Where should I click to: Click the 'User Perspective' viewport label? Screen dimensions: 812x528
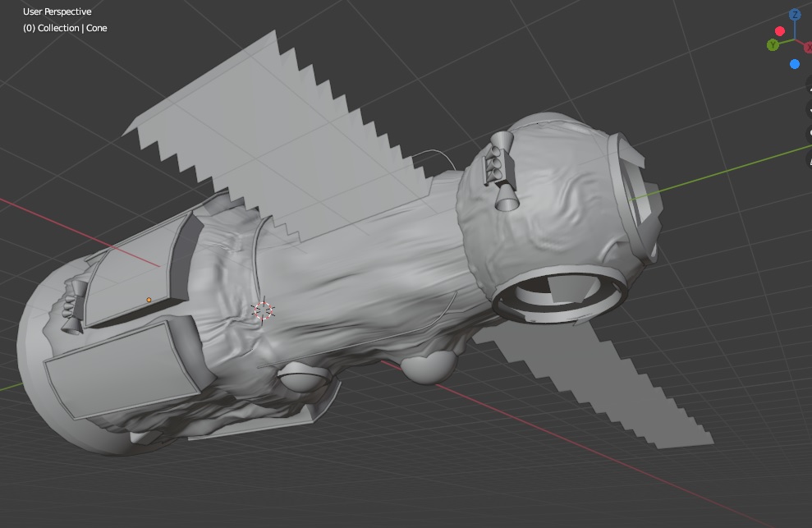tap(57, 11)
